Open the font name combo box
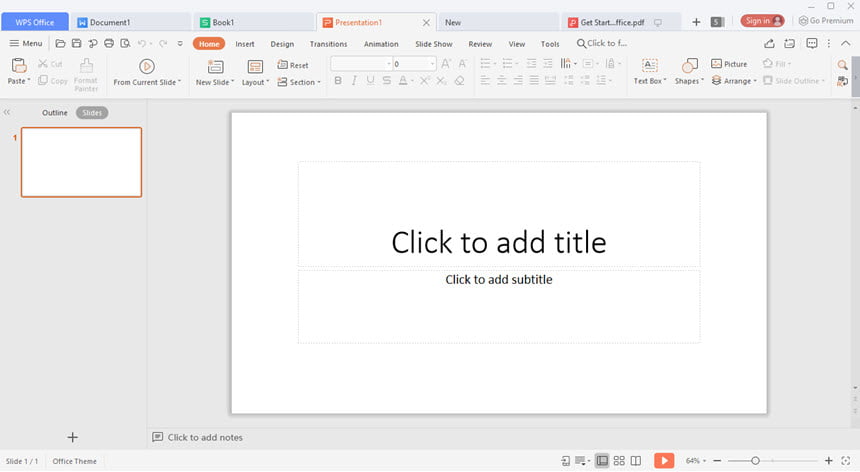The height and width of the screenshot is (472, 860). tap(361, 64)
